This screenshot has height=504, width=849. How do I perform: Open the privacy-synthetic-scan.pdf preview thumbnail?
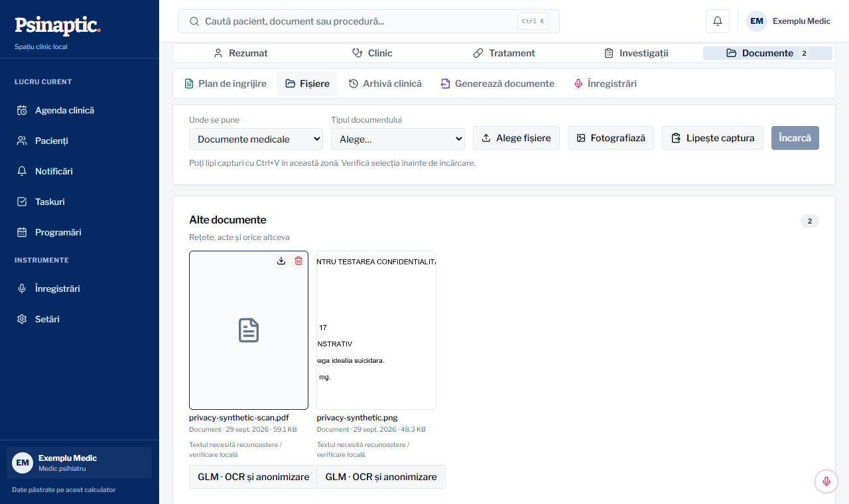tap(249, 330)
